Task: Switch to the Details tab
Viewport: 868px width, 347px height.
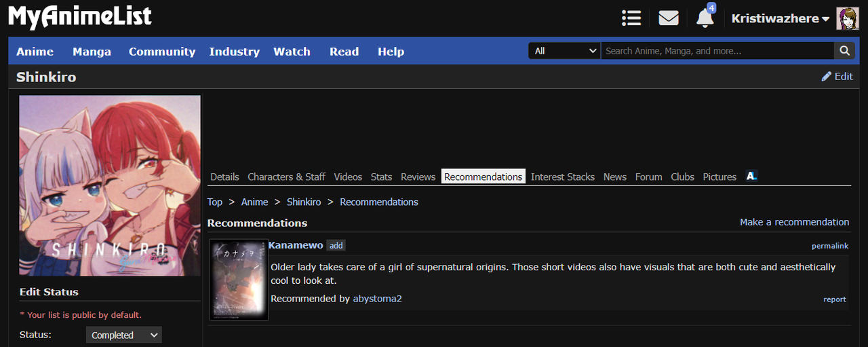Action: point(224,177)
